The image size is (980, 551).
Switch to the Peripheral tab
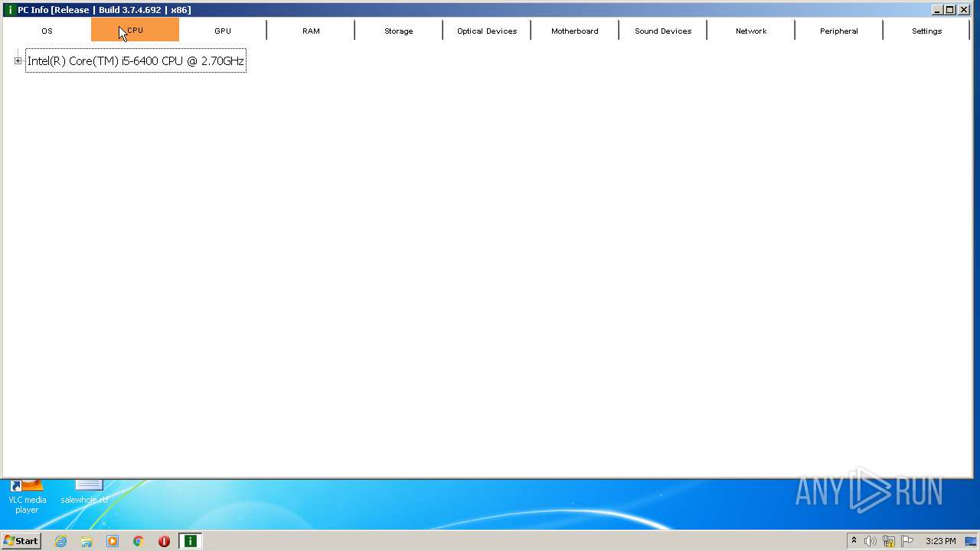point(839,31)
